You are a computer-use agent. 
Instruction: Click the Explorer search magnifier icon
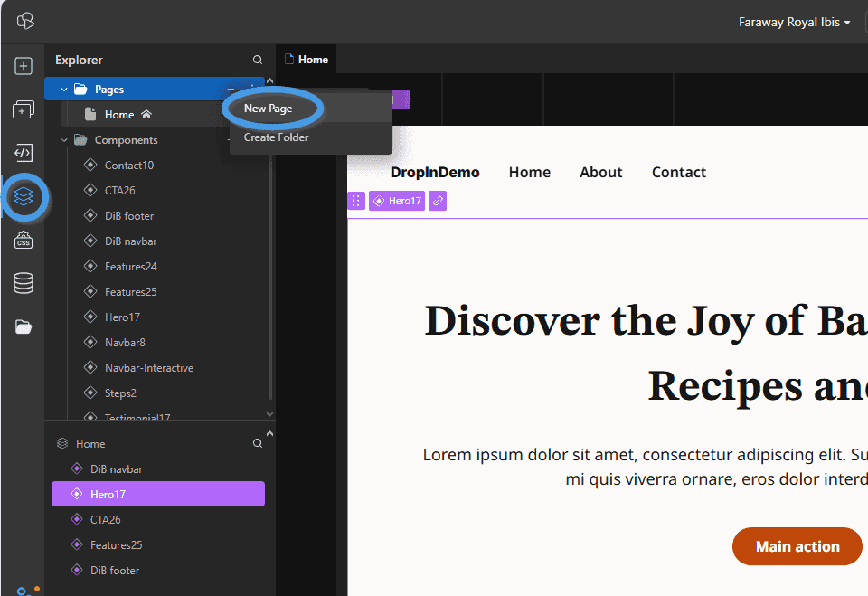click(x=258, y=60)
